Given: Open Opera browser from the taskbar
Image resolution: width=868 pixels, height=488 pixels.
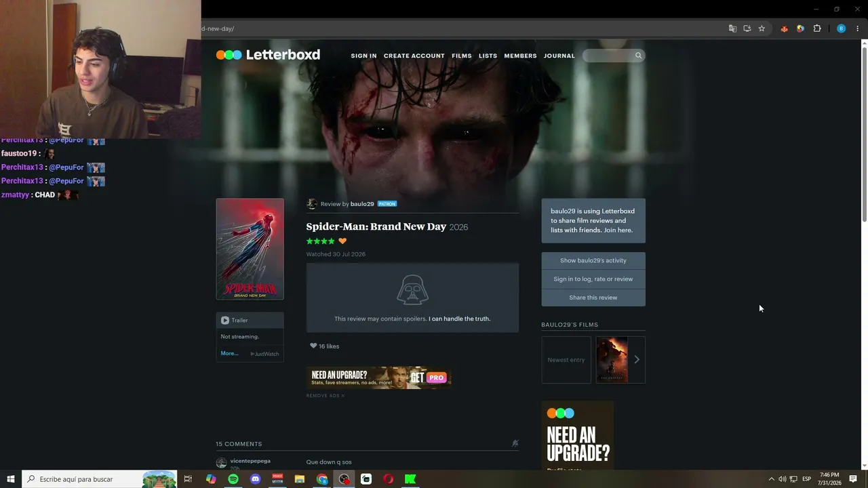Looking at the screenshot, I should (x=389, y=479).
